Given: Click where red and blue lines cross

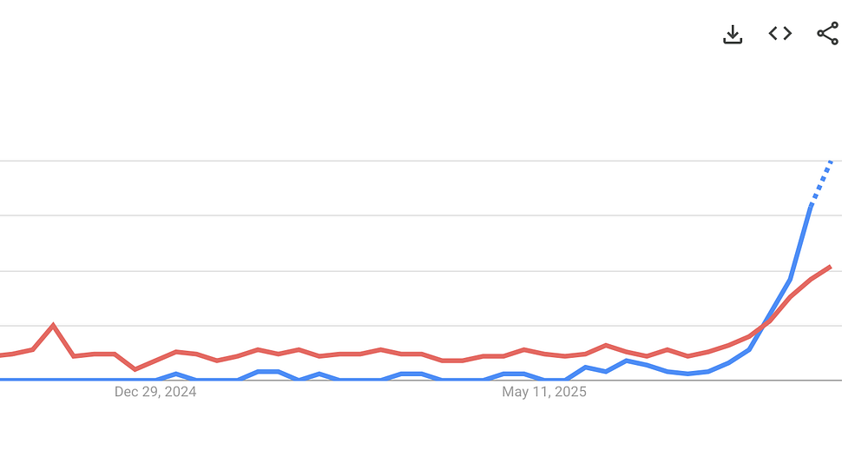Looking at the screenshot, I should (765, 326).
